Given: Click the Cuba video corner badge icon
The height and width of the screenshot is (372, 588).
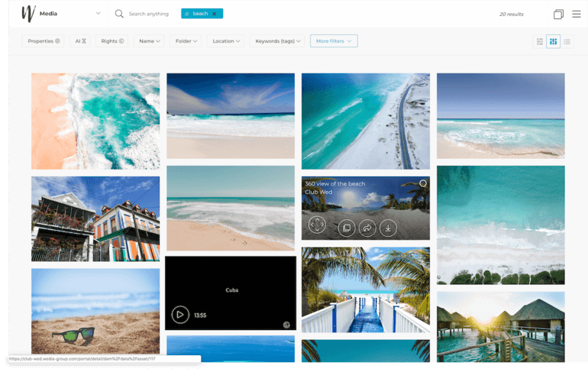Looking at the screenshot, I should pyautogui.click(x=286, y=325).
